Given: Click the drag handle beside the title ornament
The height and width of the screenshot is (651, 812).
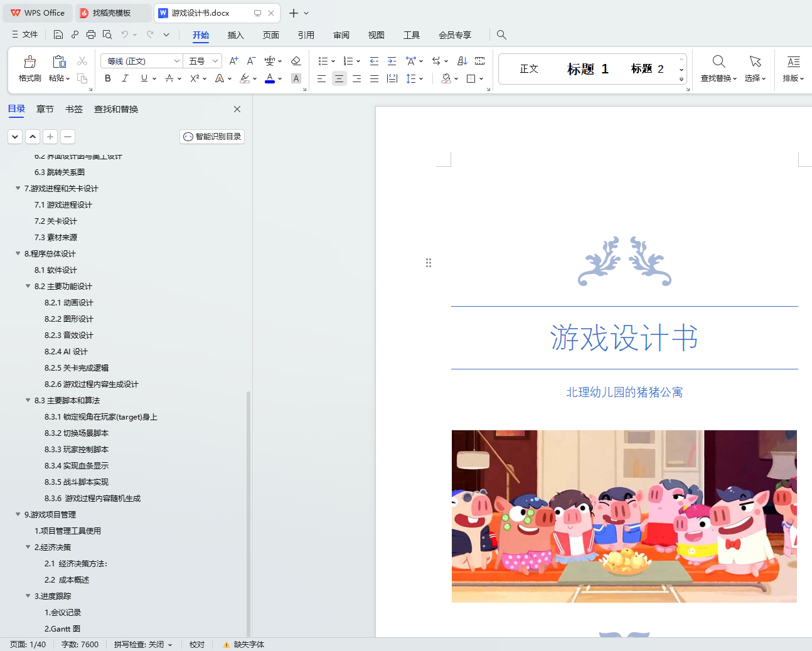Looking at the screenshot, I should (429, 263).
